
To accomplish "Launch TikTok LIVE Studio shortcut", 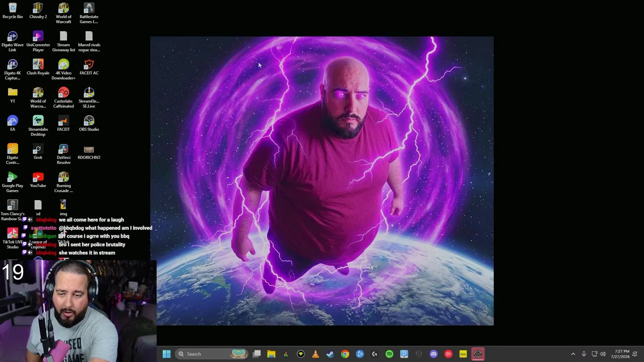I will [x=13, y=238].
